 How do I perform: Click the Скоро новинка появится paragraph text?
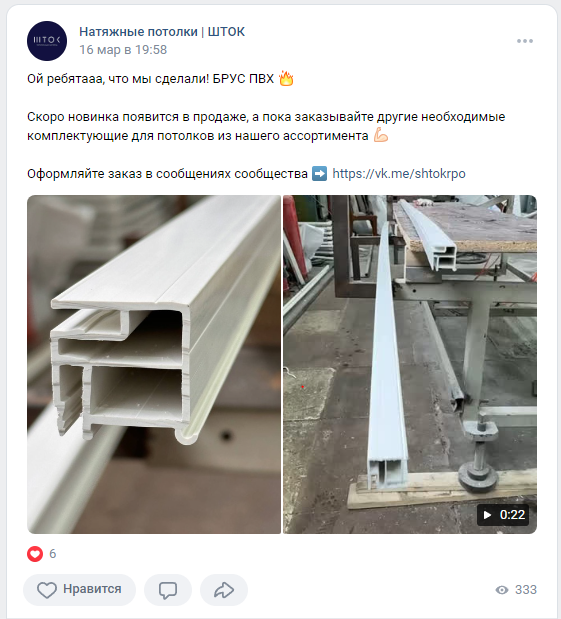pos(266,126)
